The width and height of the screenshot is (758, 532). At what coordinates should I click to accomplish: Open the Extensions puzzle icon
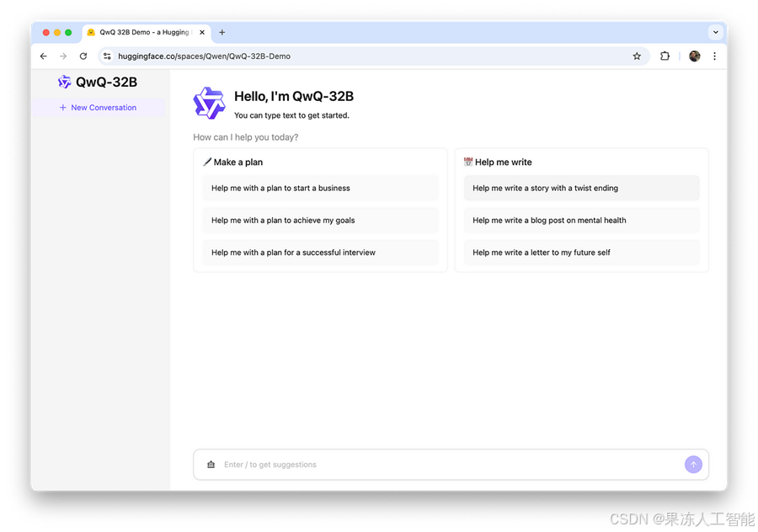pos(665,56)
